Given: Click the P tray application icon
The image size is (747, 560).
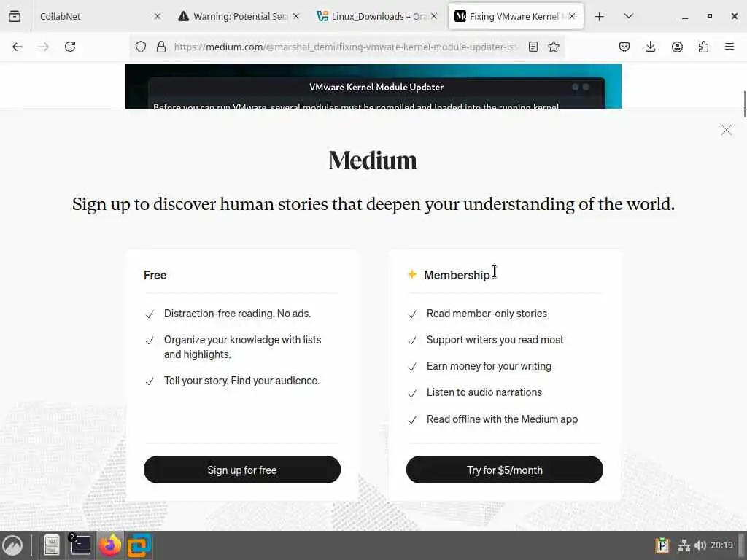Looking at the screenshot, I should coord(662,545).
